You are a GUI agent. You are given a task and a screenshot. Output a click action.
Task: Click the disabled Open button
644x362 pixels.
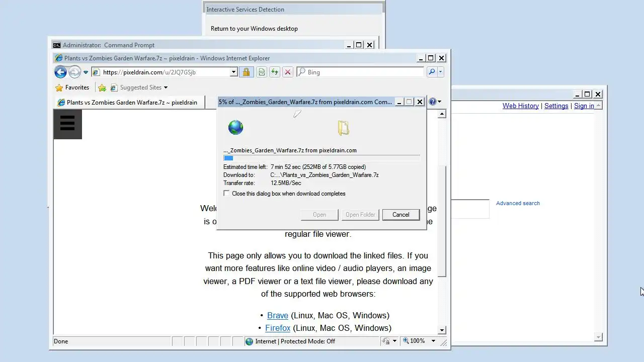pos(319,215)
